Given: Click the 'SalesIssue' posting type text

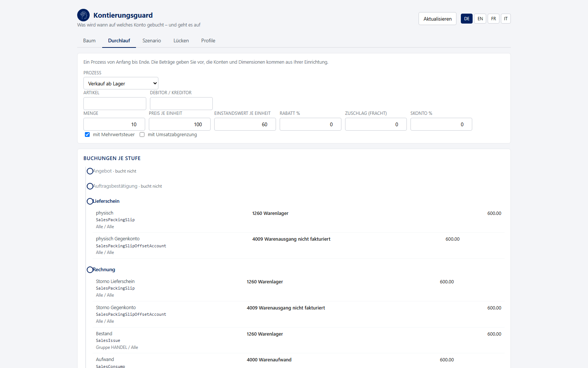Looking at the screenshot, I should [x=108, y=341].
